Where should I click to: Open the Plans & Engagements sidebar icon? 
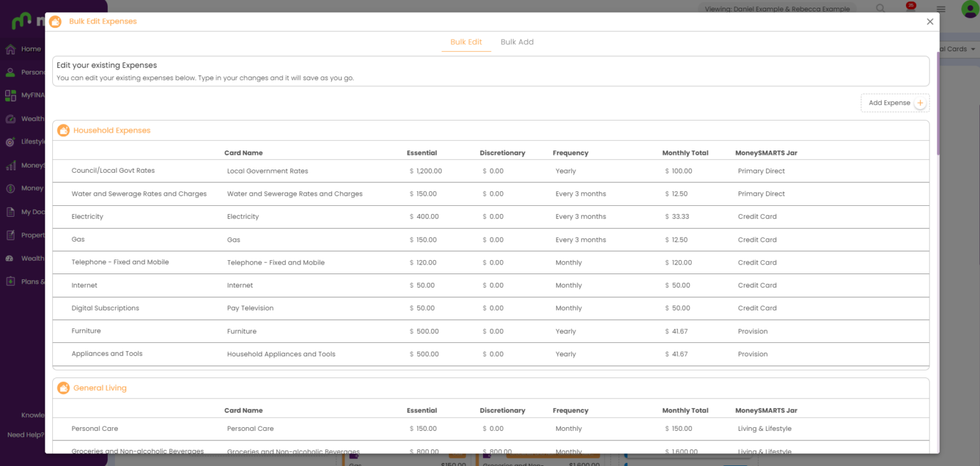coord(10,281)
